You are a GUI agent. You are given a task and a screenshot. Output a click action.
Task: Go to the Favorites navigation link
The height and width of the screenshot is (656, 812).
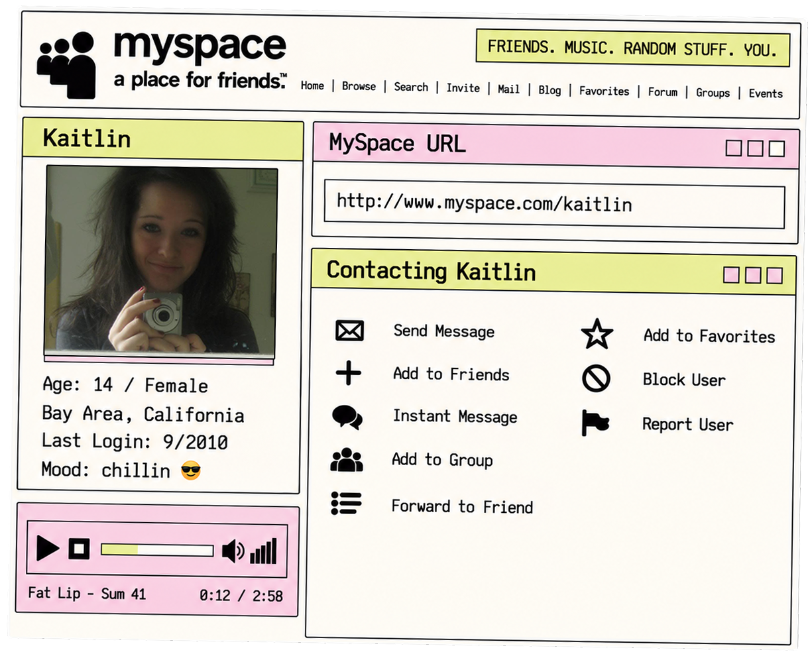pos(604,91)
